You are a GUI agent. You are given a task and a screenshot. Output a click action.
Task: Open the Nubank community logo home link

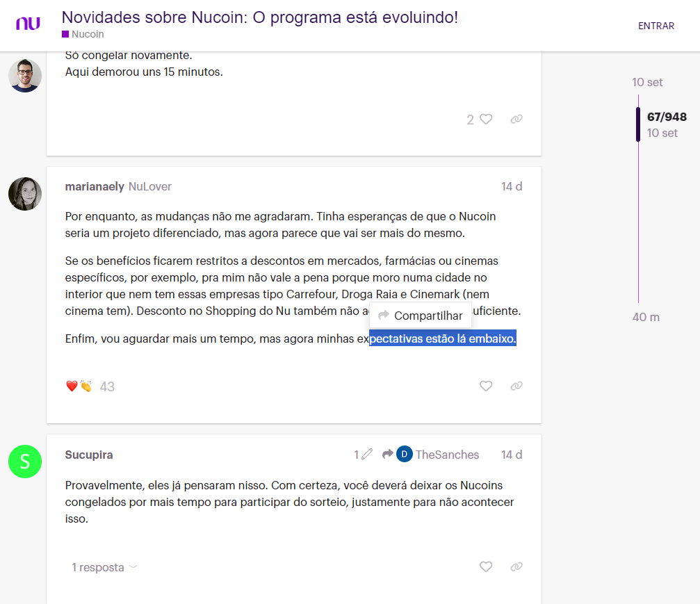pos(28,23)
